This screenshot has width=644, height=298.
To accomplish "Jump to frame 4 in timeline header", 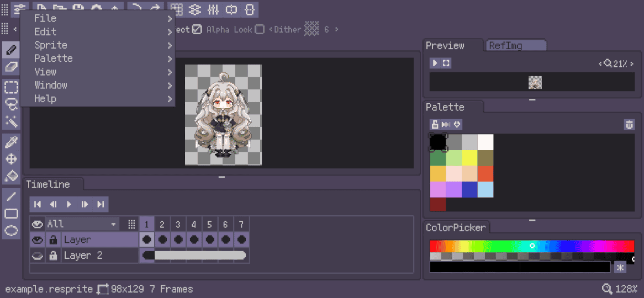I will (194, 225).
